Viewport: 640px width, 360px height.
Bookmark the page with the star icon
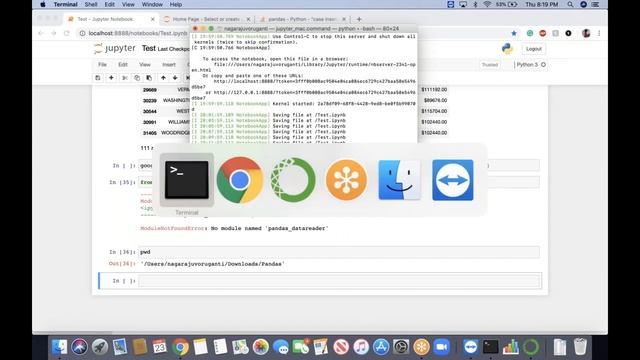tap(514, 33)
